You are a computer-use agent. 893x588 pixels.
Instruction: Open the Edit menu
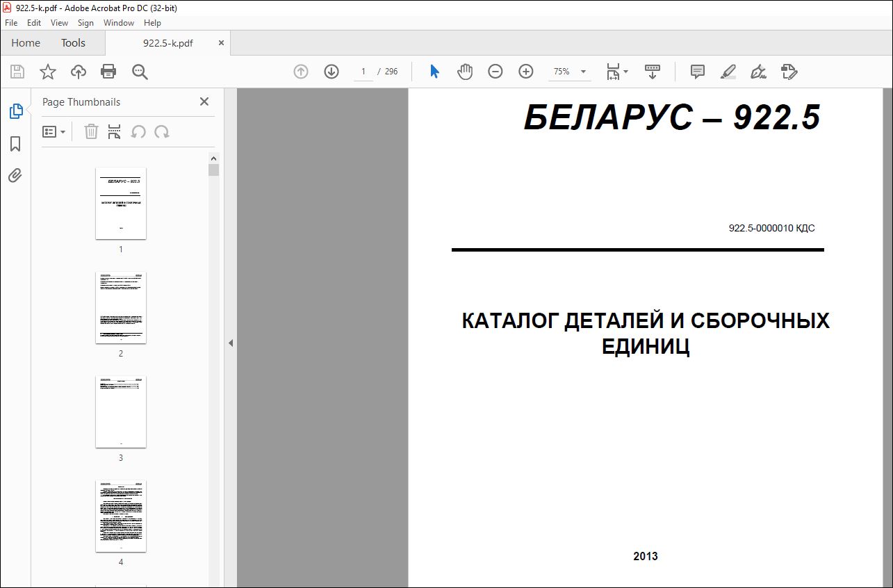(x=34, y=23)
